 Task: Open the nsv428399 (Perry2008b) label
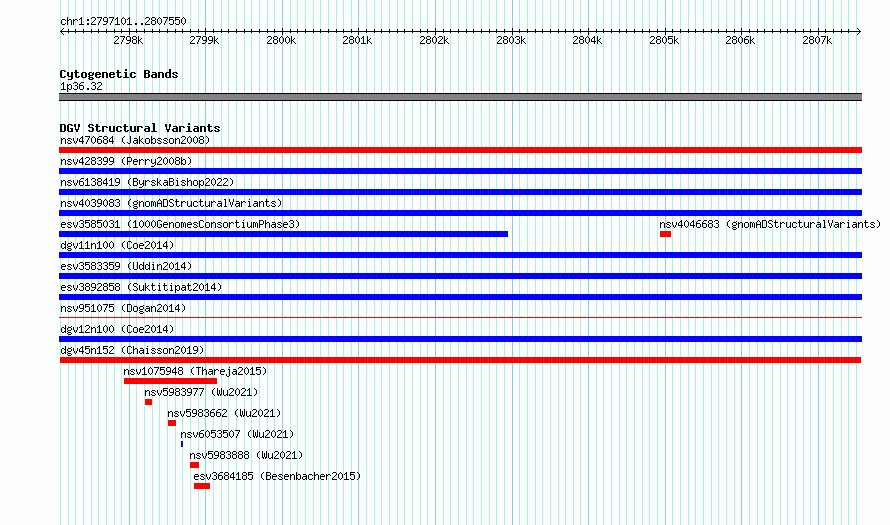pyautogui.click(x=126, y=161)
